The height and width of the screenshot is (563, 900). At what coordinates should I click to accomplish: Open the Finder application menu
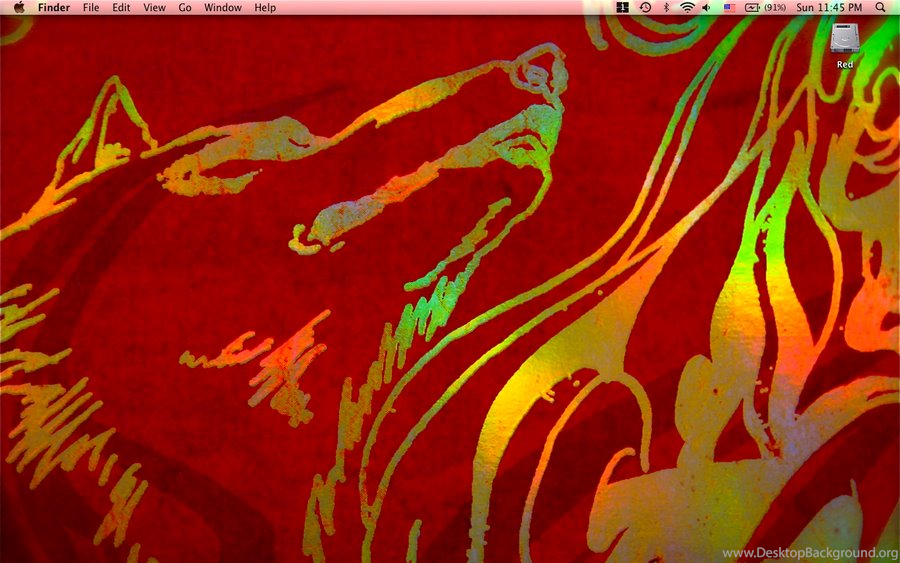[54, 7]
